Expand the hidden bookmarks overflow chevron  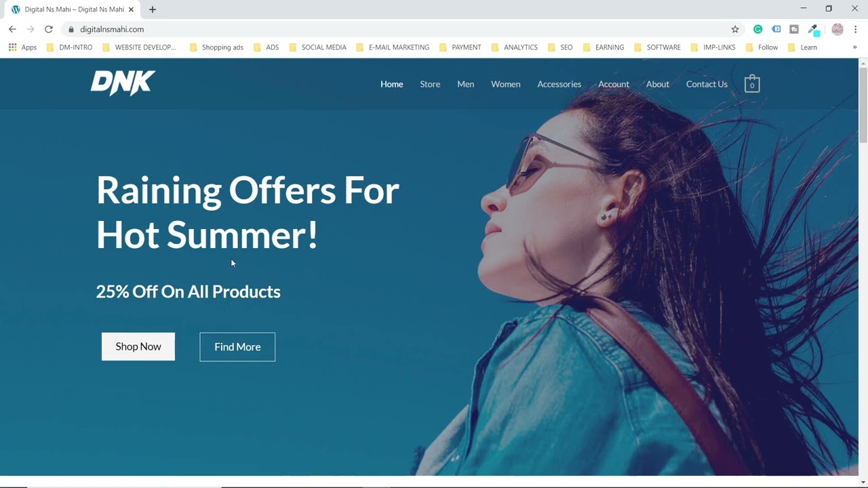(x=854, y=47)
